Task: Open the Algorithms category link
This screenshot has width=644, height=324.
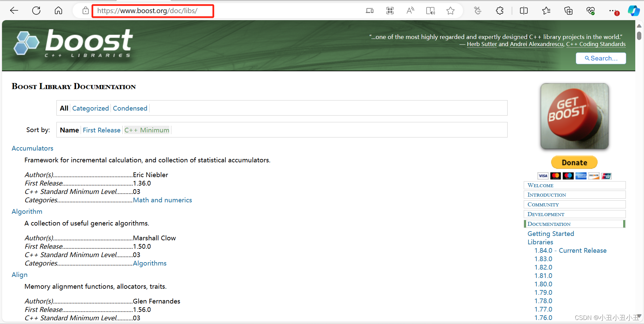Action: 150,263
